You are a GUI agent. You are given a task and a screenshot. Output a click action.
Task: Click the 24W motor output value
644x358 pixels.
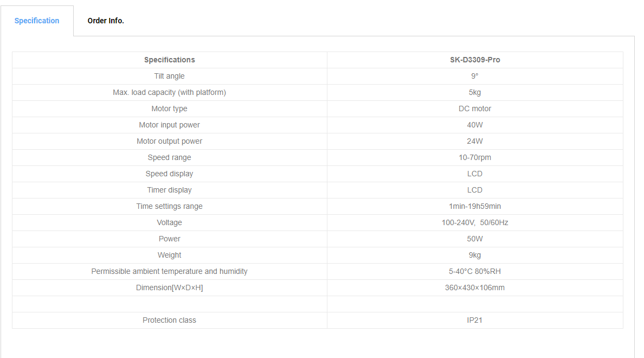(x=475, y=141)
